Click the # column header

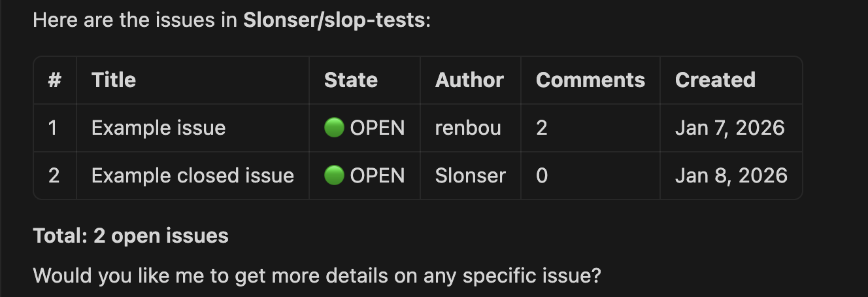tap(55, 80)
